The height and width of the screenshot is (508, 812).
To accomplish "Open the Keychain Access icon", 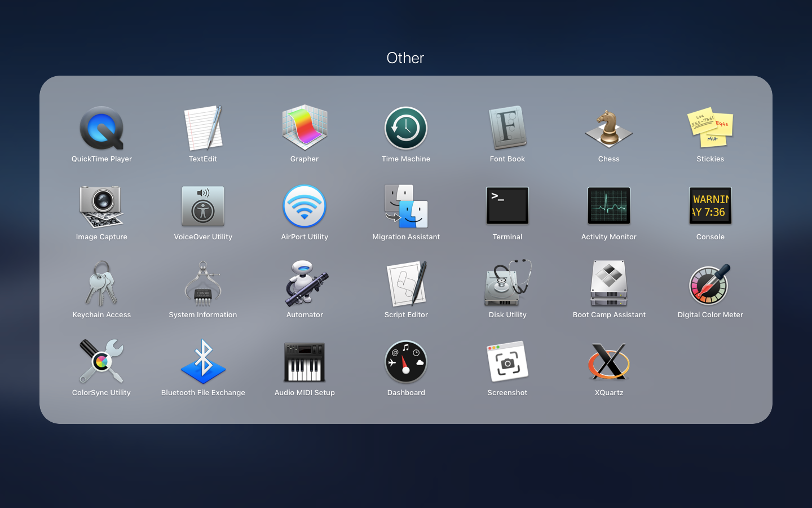I will (101, 283).
